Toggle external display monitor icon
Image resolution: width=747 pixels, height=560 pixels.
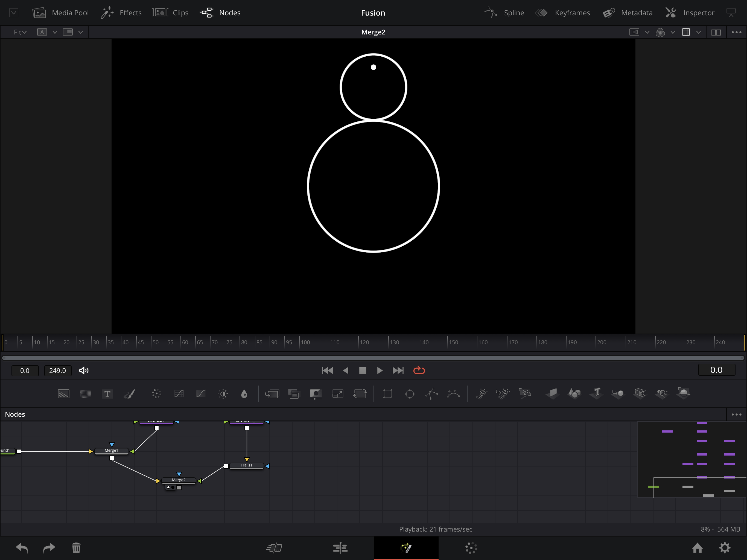tap(731, 13)
